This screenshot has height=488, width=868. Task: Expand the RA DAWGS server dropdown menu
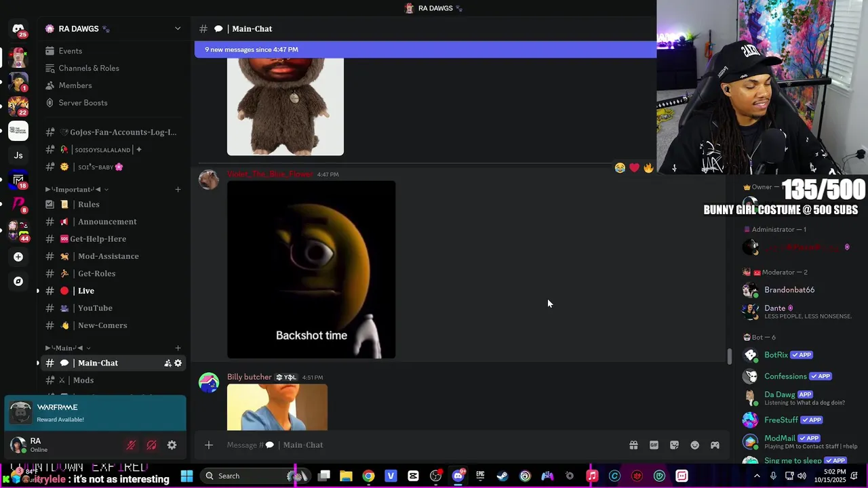click(x=178, y=28)
